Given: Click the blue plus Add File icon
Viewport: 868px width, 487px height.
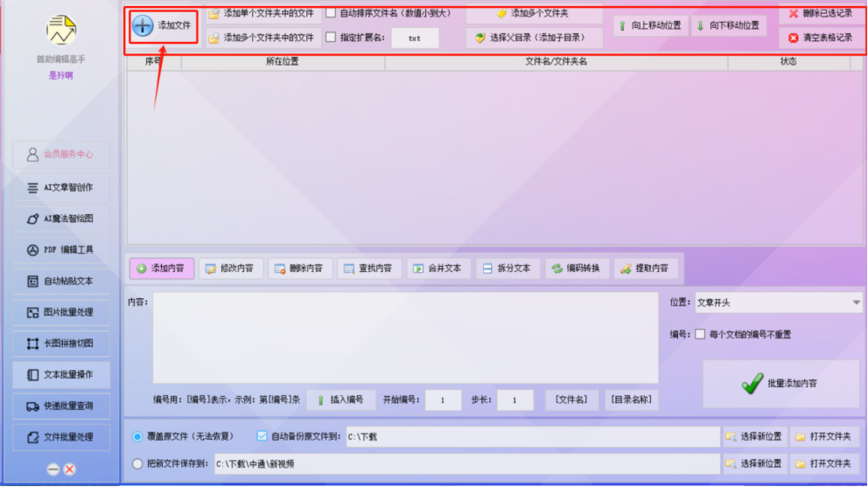Looking at the screenshot, I should [x=143, y=25].
